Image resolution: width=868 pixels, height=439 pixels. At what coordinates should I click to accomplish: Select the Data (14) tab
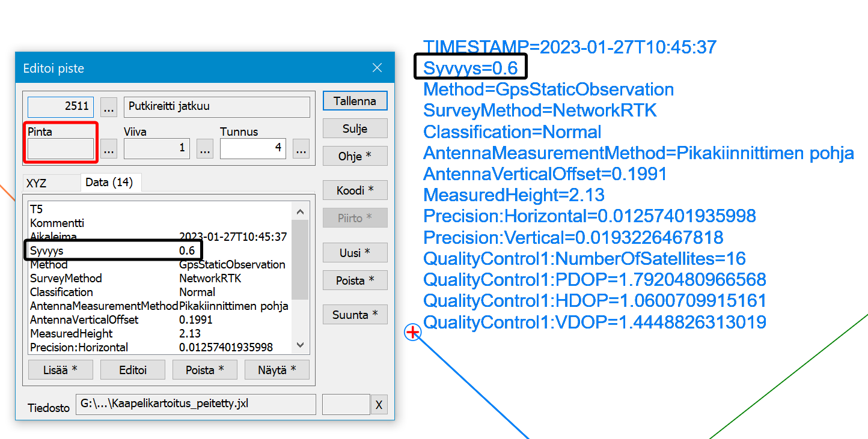(109, 182)
